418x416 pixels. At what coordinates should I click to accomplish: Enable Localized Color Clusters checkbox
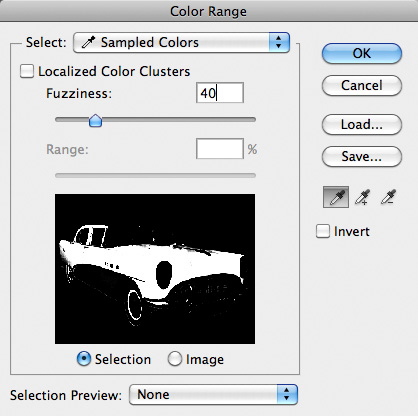point(27,71)
